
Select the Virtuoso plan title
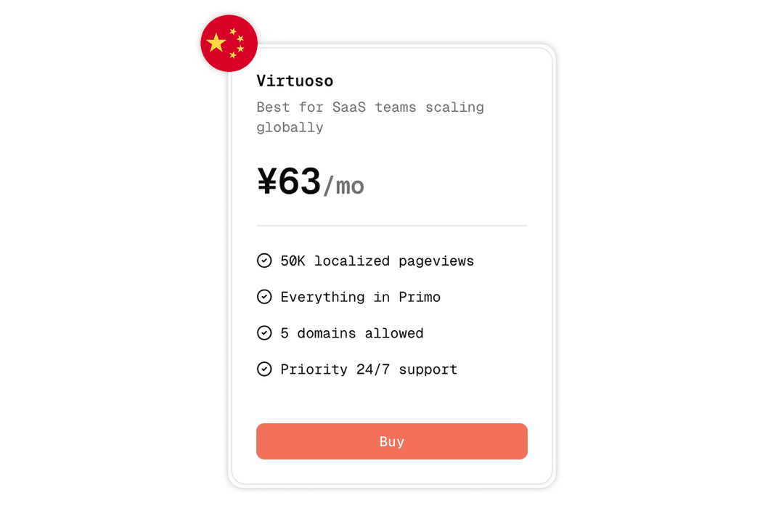(295, 81)
